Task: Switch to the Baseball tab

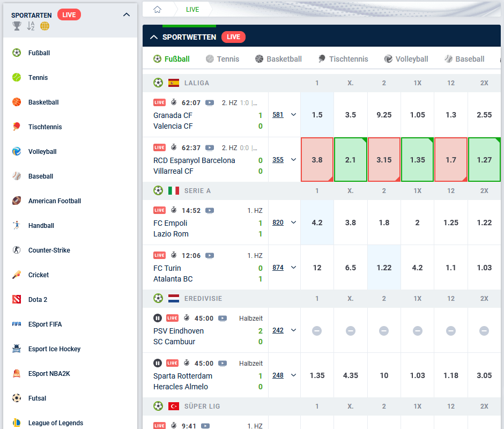Action: click(x=464, y=59)
